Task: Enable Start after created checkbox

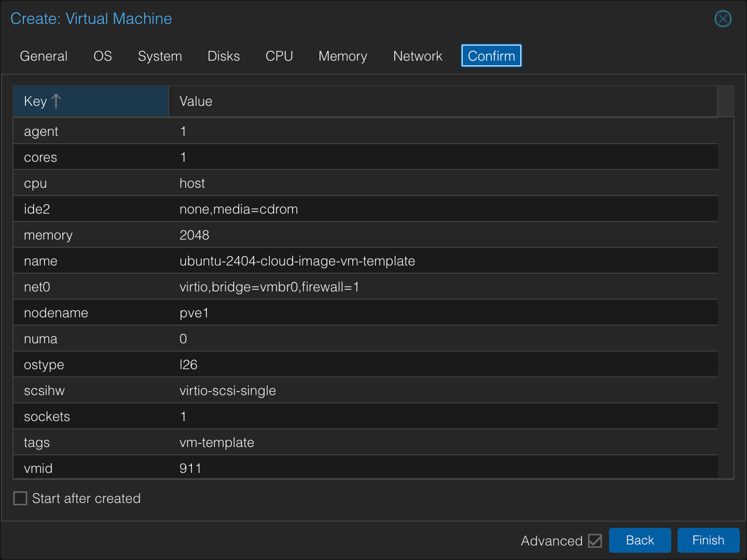Action: (x=20, y=498)
